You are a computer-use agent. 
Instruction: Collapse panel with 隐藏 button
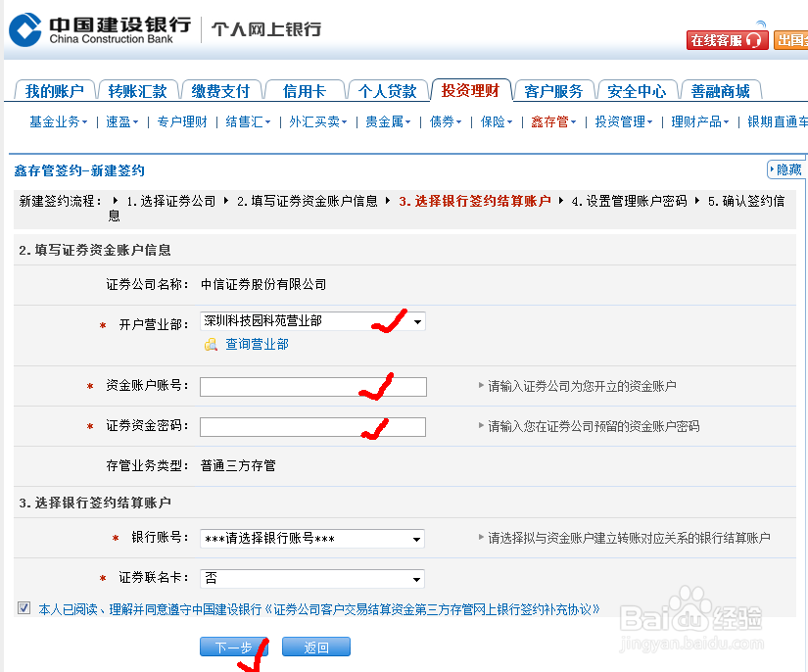pos(785,169)
